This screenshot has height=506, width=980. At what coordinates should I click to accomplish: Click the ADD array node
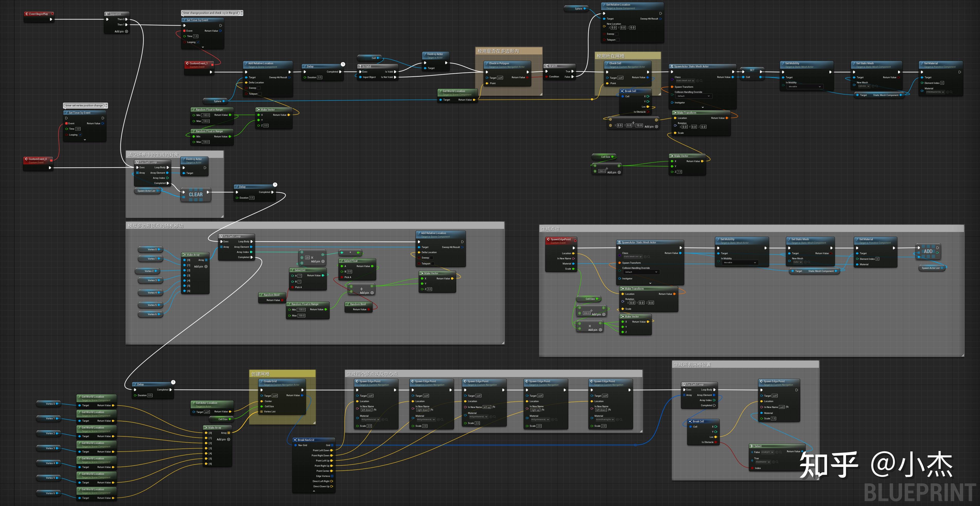click(x=928, y=252)
